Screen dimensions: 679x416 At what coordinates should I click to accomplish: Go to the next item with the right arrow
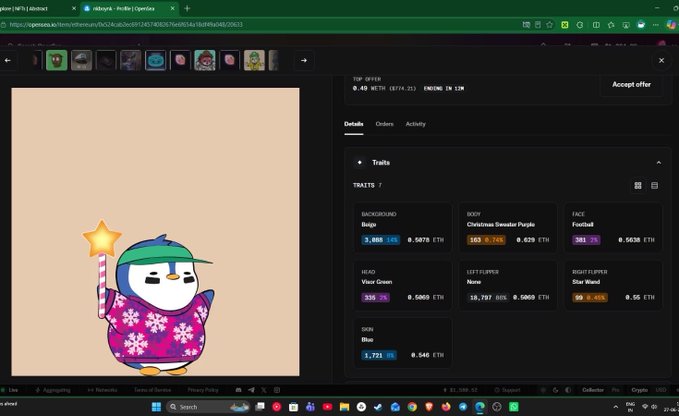[304, 61]
